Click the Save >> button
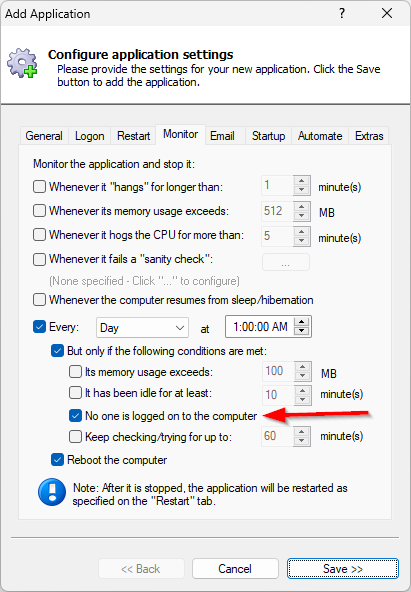Viewport: 411px width, 592px height. [343, 569]
